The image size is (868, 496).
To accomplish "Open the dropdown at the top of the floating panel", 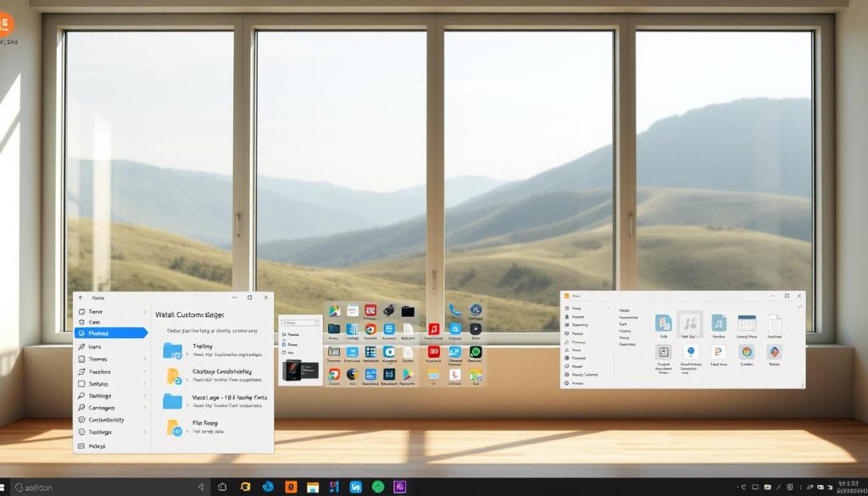I will coord(300,322).
